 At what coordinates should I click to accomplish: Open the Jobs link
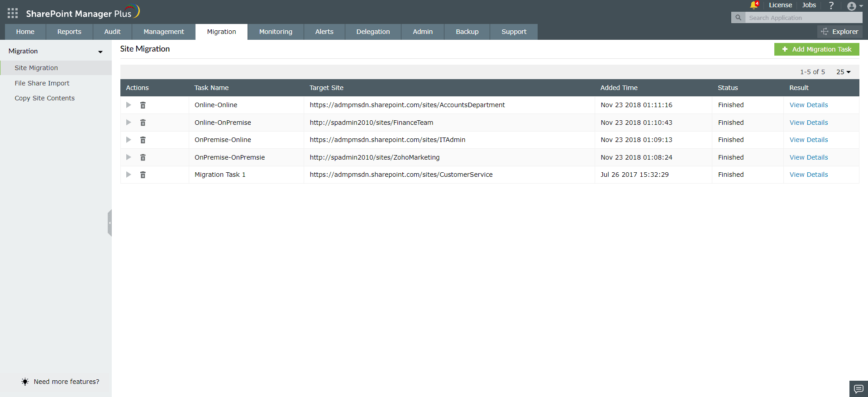[809, 5]
